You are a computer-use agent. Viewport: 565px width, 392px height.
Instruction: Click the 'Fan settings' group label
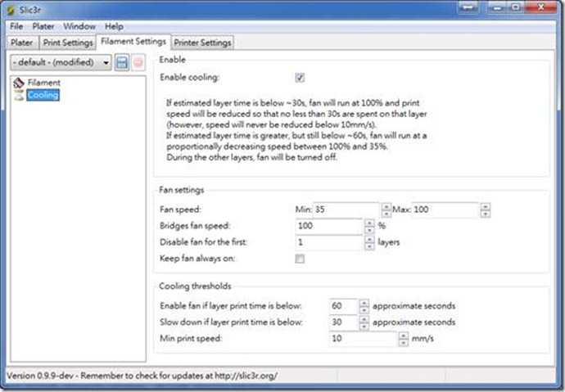(x=181, y=190)
